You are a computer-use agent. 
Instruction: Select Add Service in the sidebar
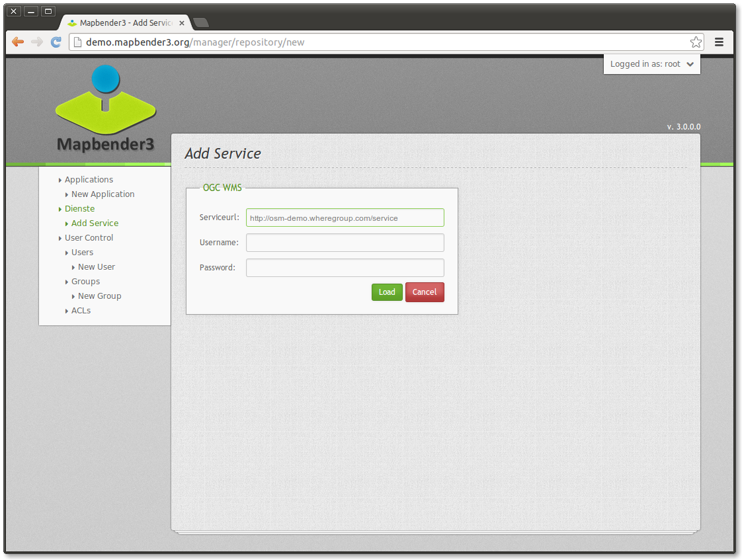(x=95, y=223)
